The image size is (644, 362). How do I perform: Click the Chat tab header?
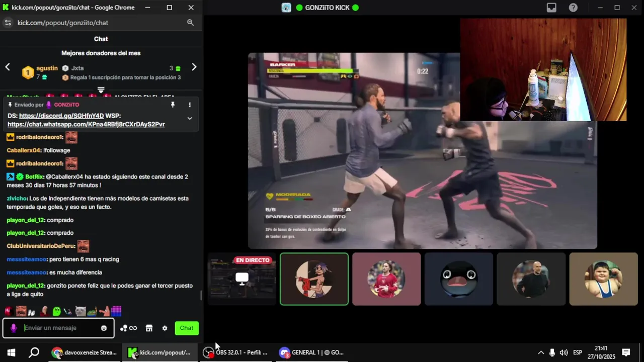(101, 39)
